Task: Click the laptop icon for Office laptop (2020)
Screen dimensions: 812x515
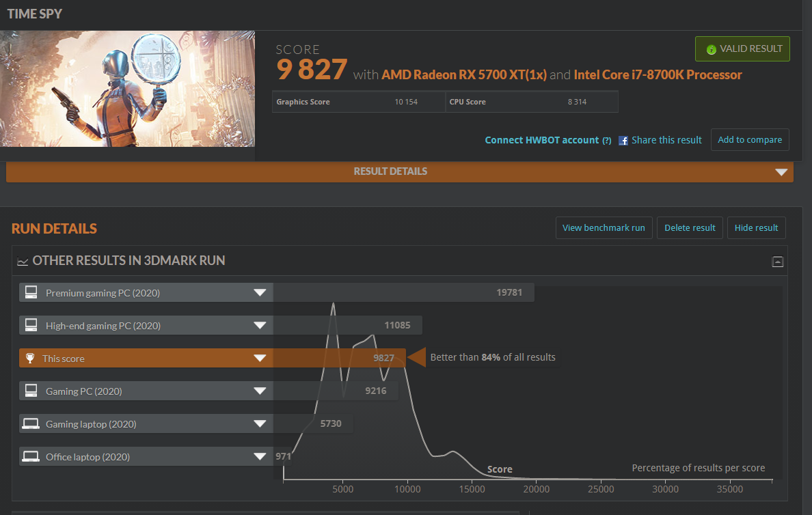Action: (x=31, y=456)
